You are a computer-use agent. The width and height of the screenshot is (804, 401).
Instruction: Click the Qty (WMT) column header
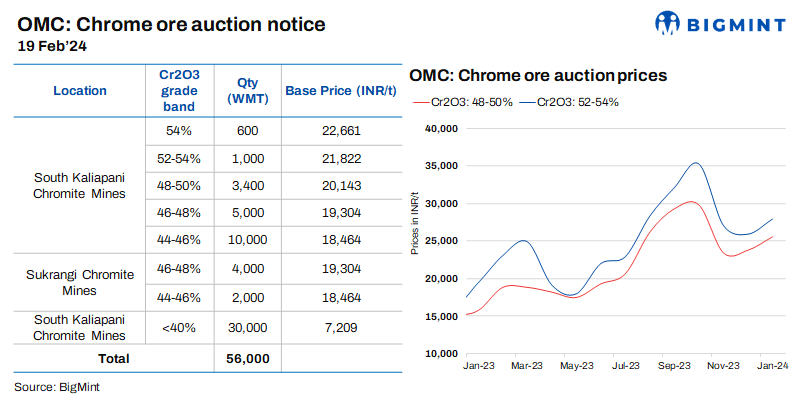(247, 90)
